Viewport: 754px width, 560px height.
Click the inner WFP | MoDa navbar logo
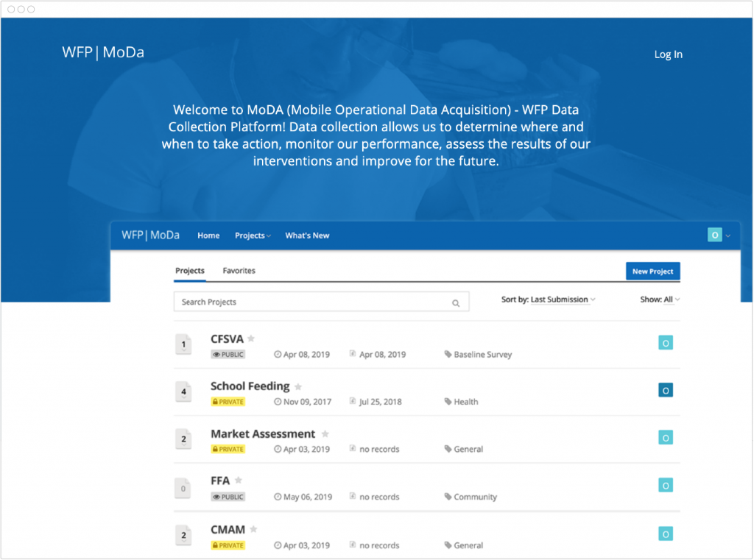(x=150, y=235)
